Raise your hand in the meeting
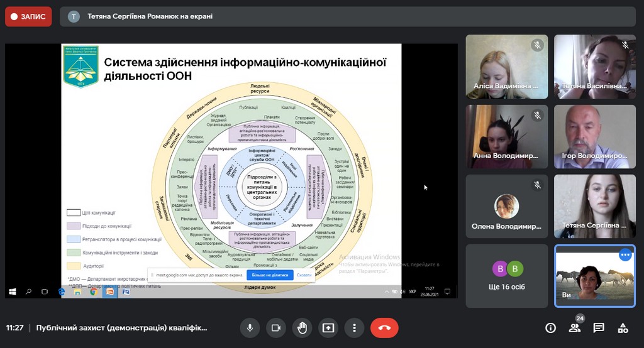Screen dimensions: 644x348 tap(302, 327)
